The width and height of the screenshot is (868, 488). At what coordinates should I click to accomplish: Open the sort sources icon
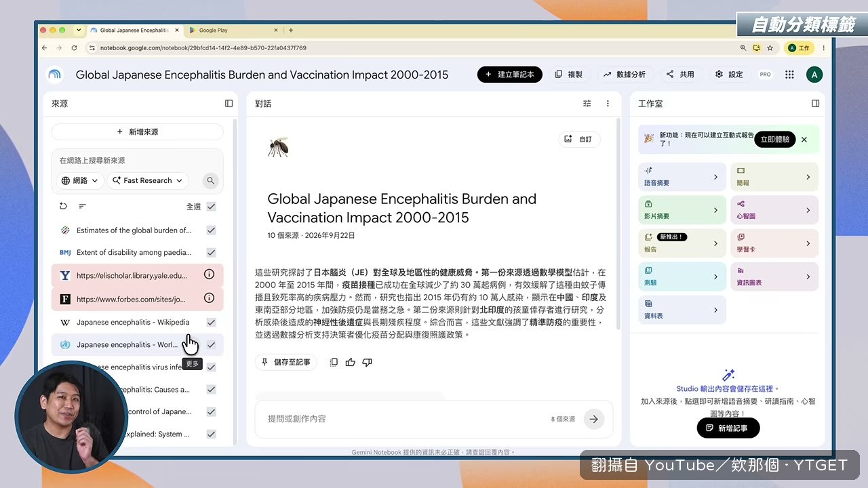[x=82, y=206]
